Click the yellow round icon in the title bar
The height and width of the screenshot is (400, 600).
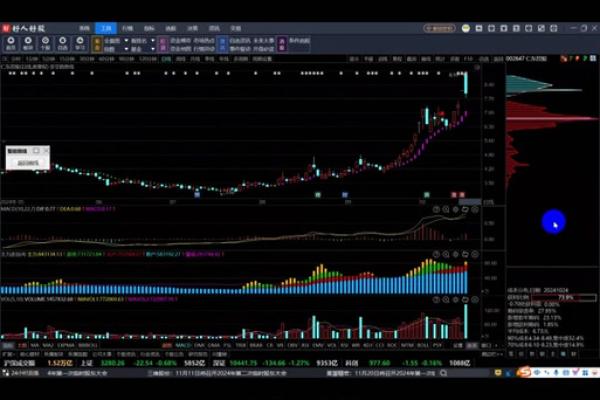point(466,28)
